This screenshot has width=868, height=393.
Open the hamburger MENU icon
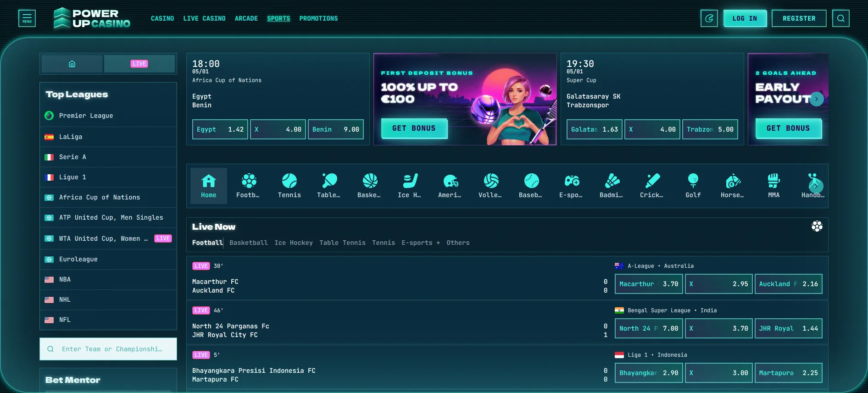(x=27, y=18)
